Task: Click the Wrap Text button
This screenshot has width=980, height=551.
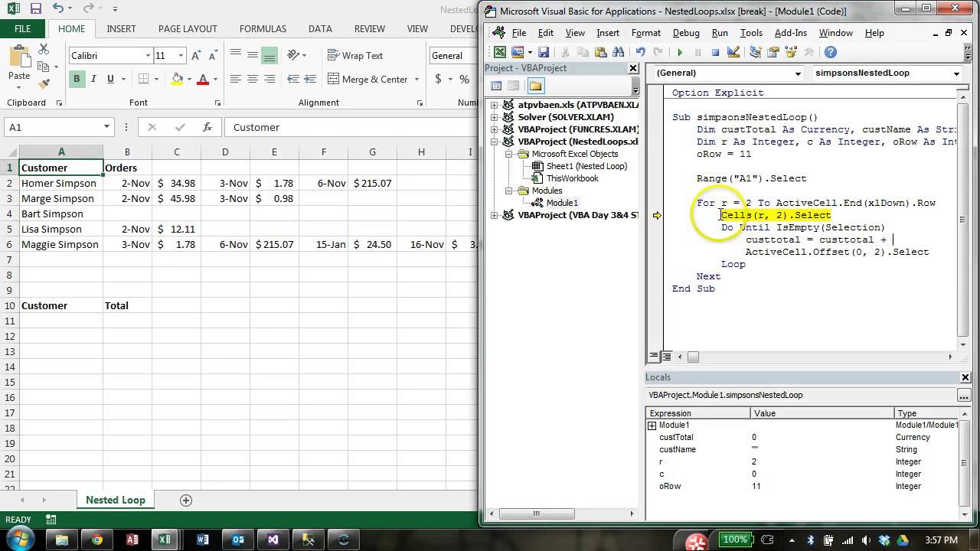Action: pyautogui.click(x=355, y=56)
